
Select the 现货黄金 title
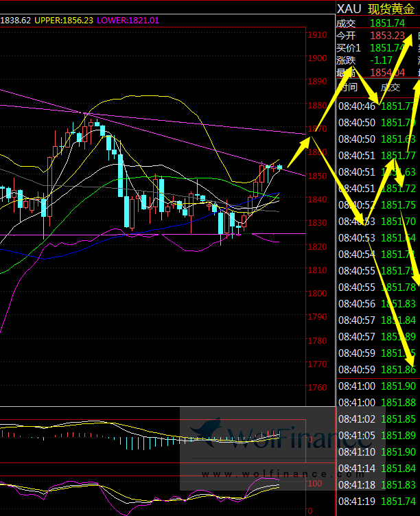(392, 9)
